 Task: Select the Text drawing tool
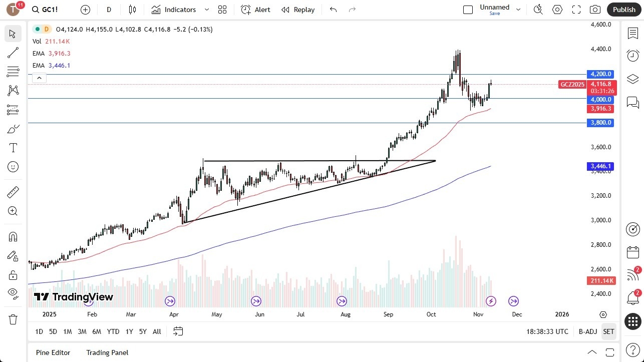coord(13,147)
